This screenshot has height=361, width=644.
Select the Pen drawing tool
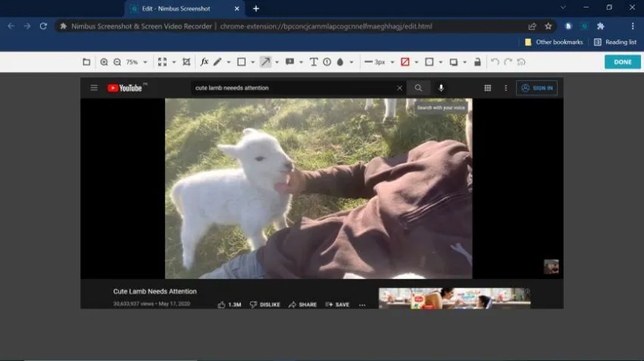[217, 62]
